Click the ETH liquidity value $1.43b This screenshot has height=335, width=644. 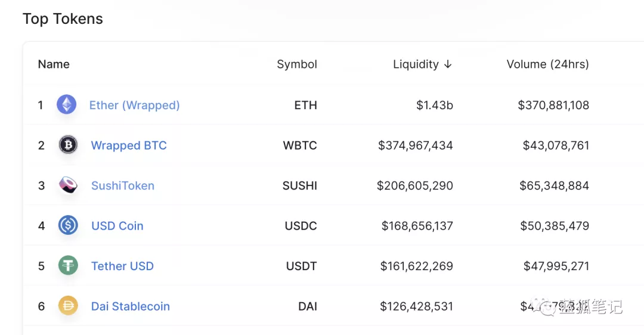pos(434,106)
